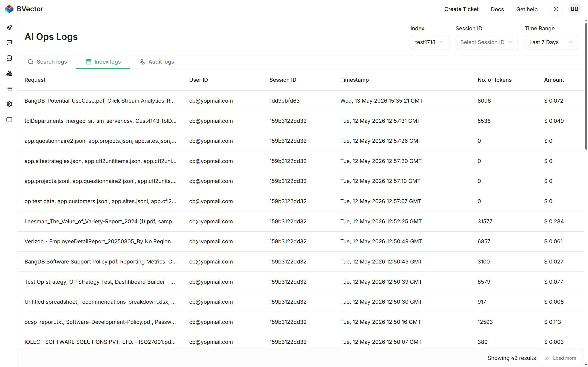Toggle the light/dark theme sun icon
The width and height of the screenshot is (588, 367).
(x=556, y=9)
